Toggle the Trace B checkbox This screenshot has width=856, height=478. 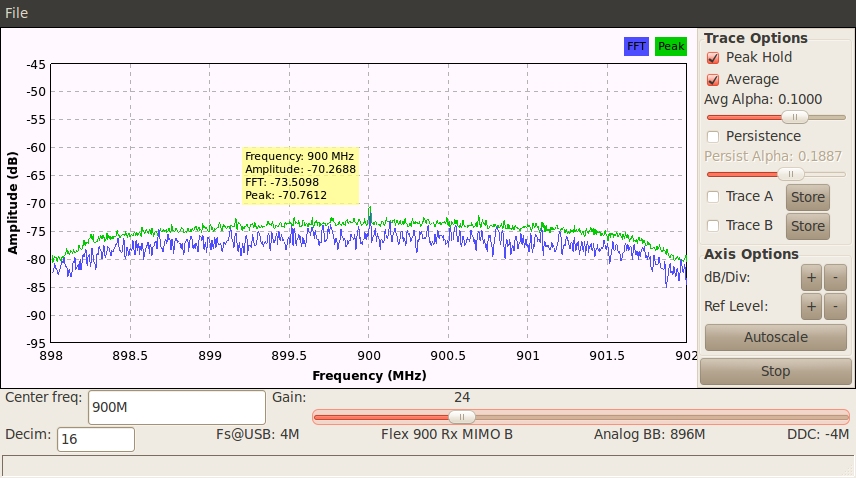tap(714, 226)
